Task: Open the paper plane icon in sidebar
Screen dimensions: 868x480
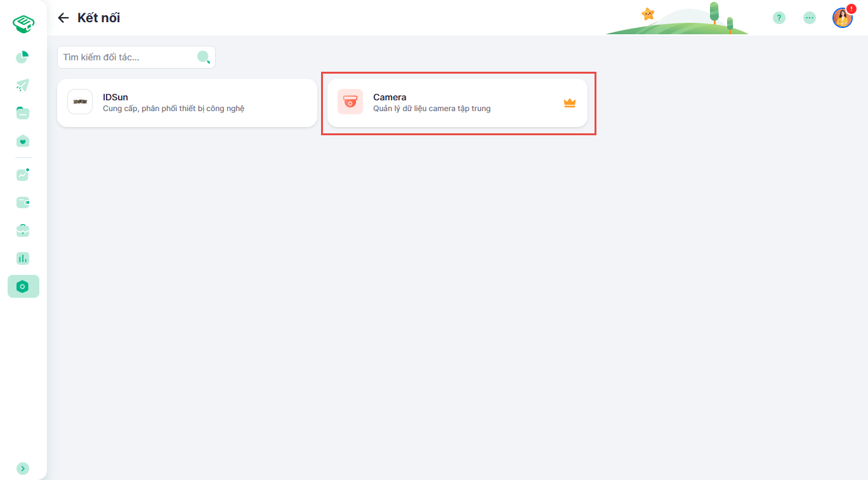Action: click(23, 85)
